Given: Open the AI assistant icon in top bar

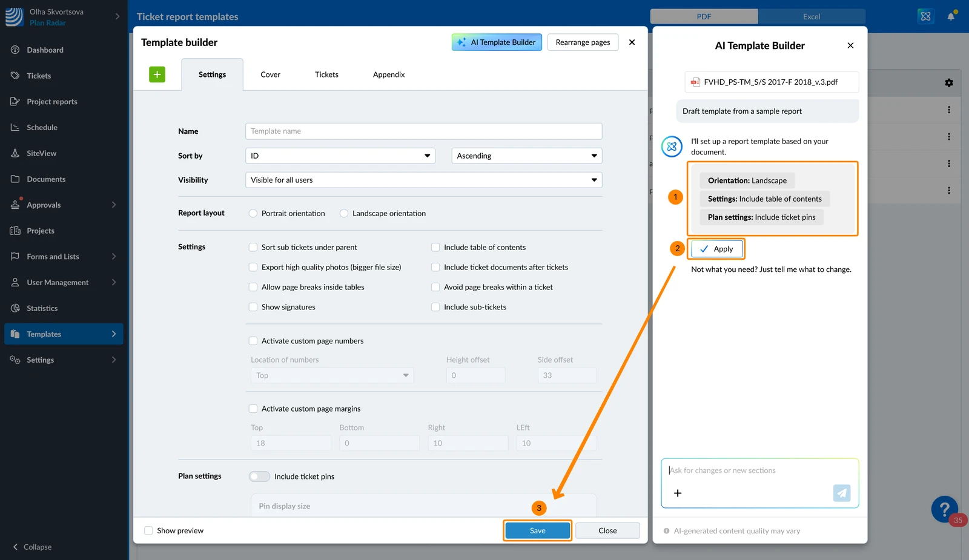Looking at the screenshot, I should pyautogui.click(x=925, y=16).
